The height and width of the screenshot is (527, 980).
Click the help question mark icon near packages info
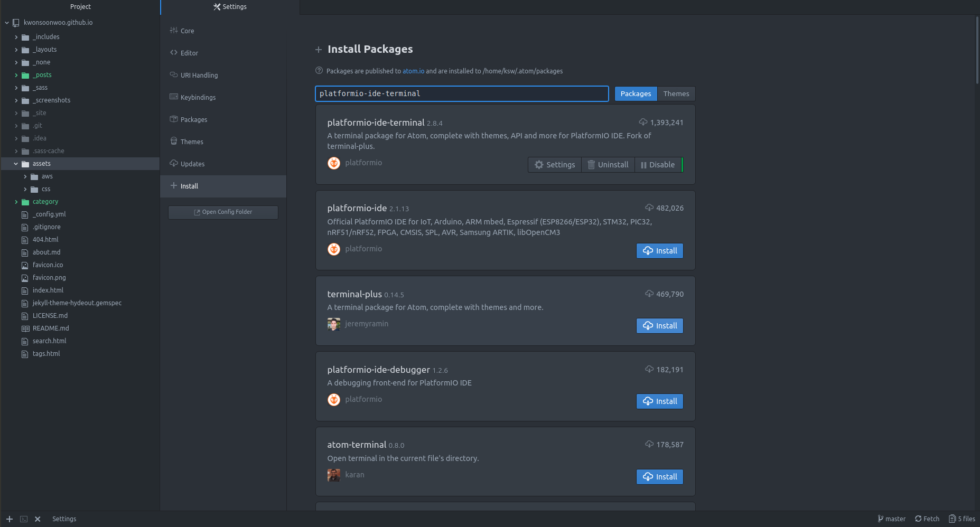(x=319, y=71)
